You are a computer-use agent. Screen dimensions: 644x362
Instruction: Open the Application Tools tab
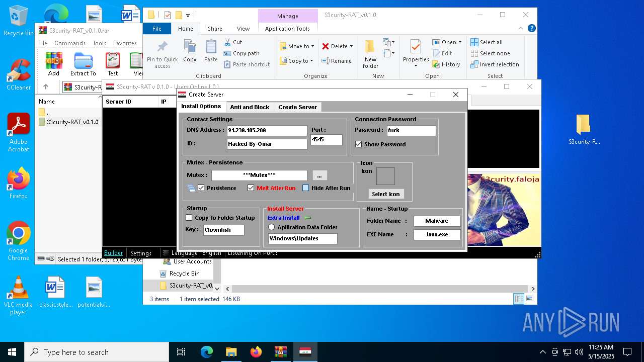(x=287, y=29)
